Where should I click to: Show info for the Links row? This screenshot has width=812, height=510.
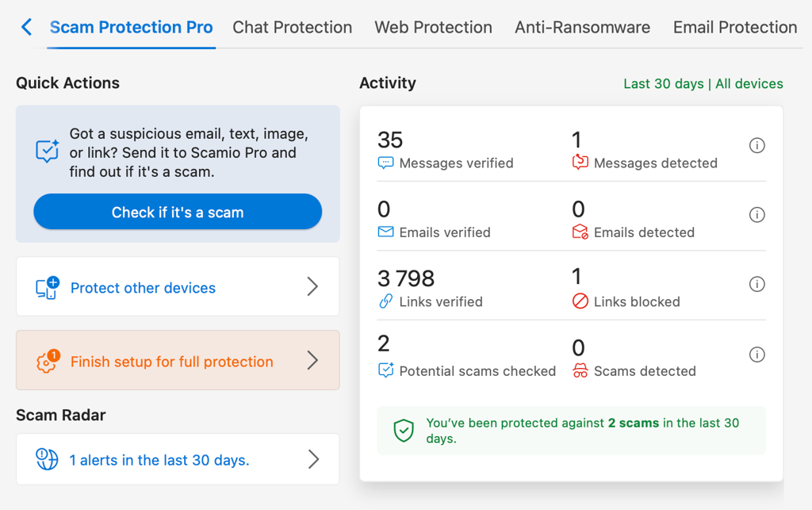coord(757,284)
